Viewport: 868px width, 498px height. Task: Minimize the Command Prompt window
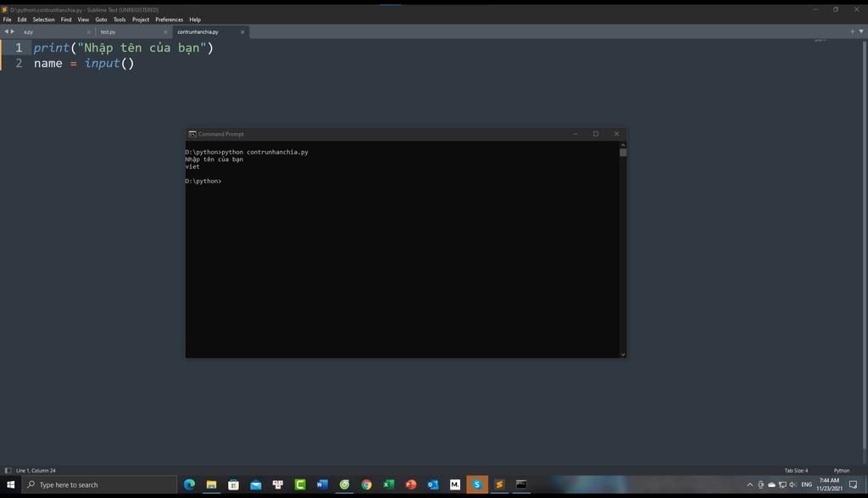(x=576, y=134)
